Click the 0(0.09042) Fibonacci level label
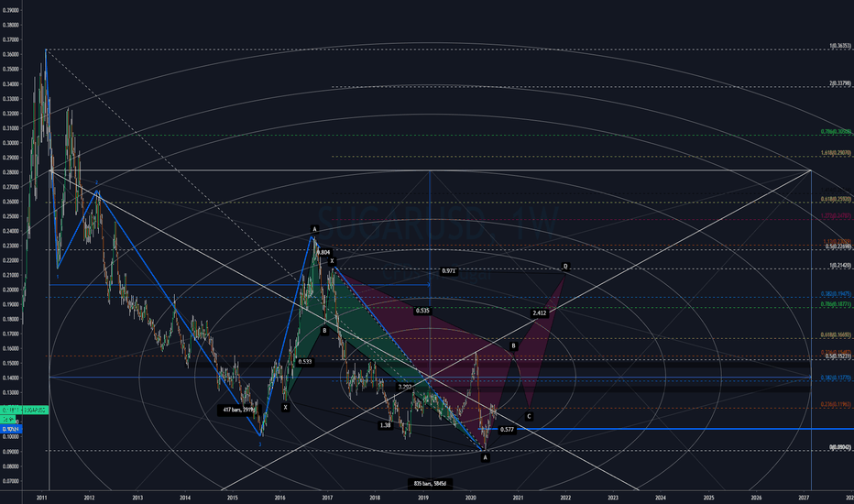854x504 pixels. click(840, 447)
